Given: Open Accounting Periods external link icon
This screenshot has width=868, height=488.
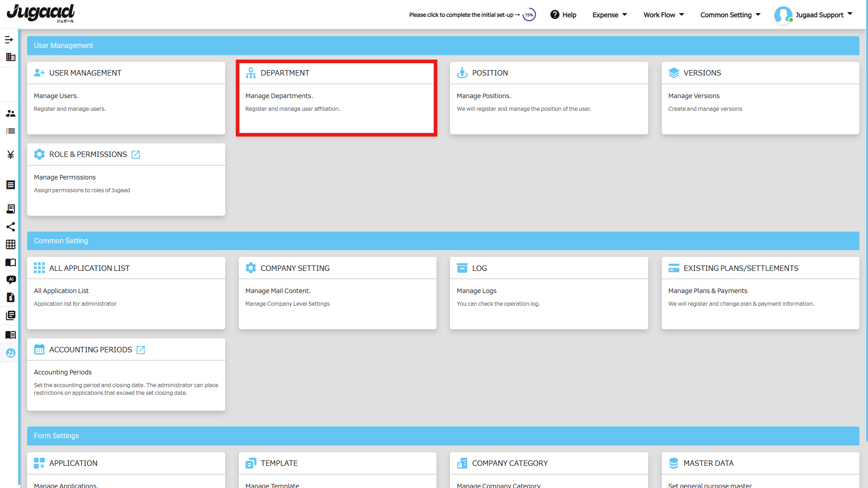Looking at the screenshot, I should (141, 350).
